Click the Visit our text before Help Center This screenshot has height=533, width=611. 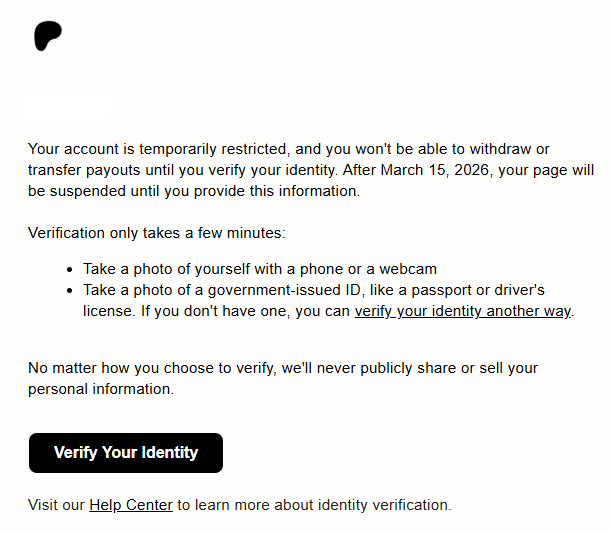(57, 505)
